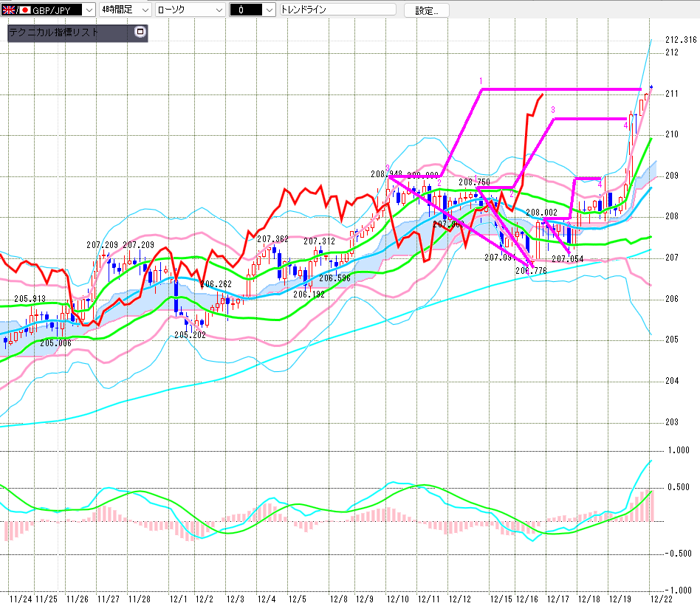Click the トレンドライン text field
700x606 pixels.
coord(337,10)
